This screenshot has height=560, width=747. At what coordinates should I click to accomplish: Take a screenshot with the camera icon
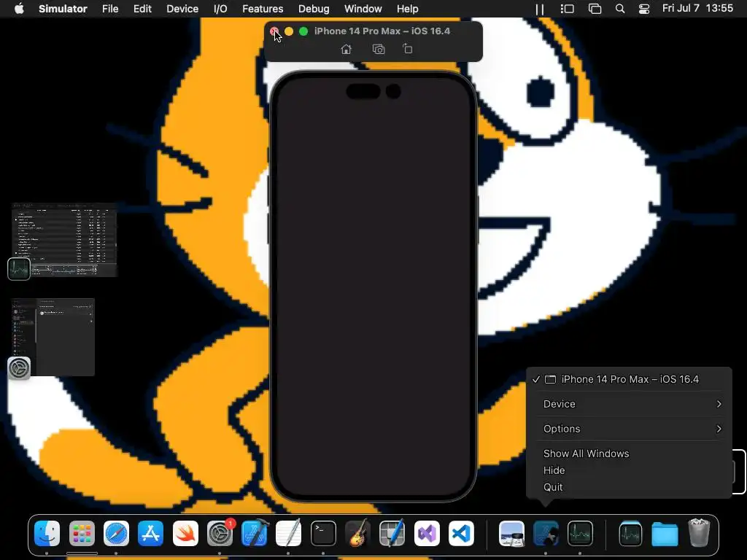click(x=379, y=49)
